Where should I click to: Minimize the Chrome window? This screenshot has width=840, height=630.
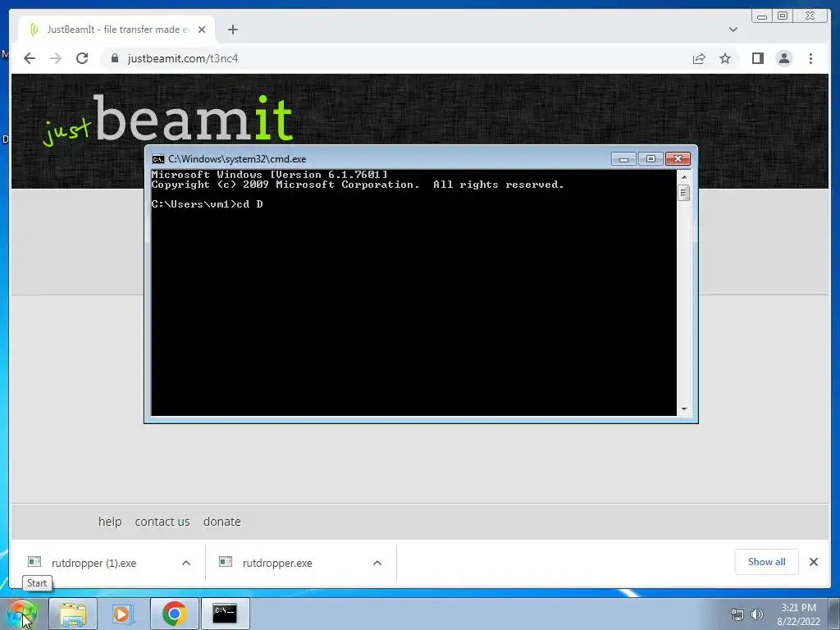[x=762, y=16]
